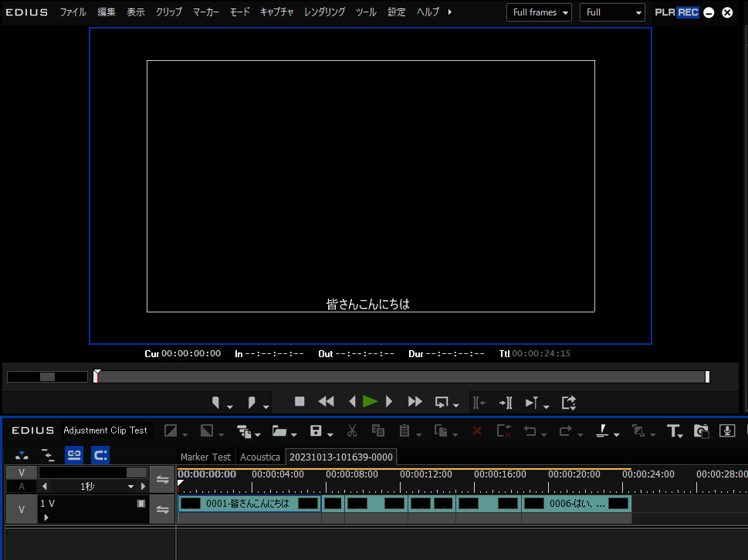
Task: Toggle the V video source channel patch
Action: tap(22, 473)
